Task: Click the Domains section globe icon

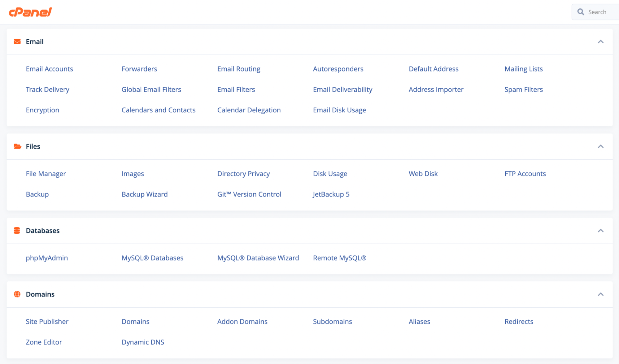Action: [17, 294]
